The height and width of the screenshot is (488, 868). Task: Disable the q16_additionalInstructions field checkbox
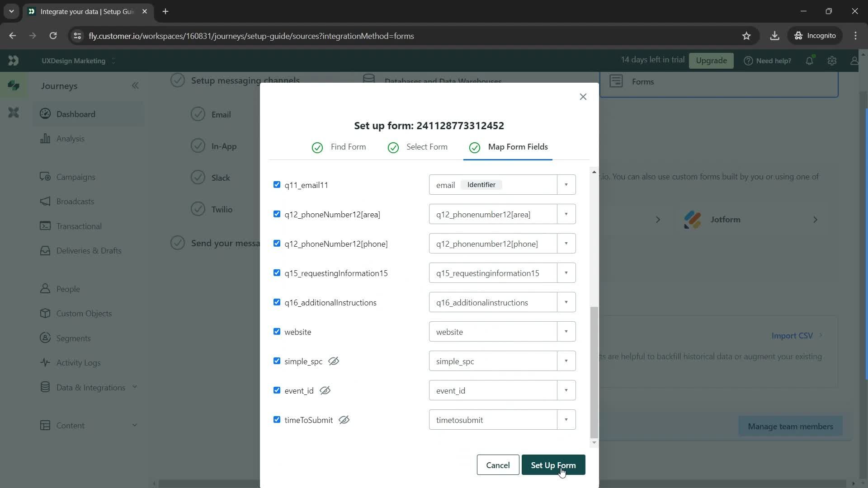pos(276,302)
